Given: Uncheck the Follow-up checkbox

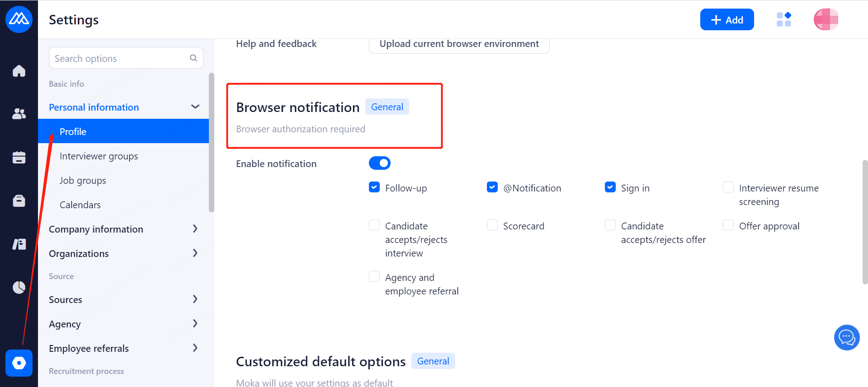Looking at the screenshot, I should (374, 187).
